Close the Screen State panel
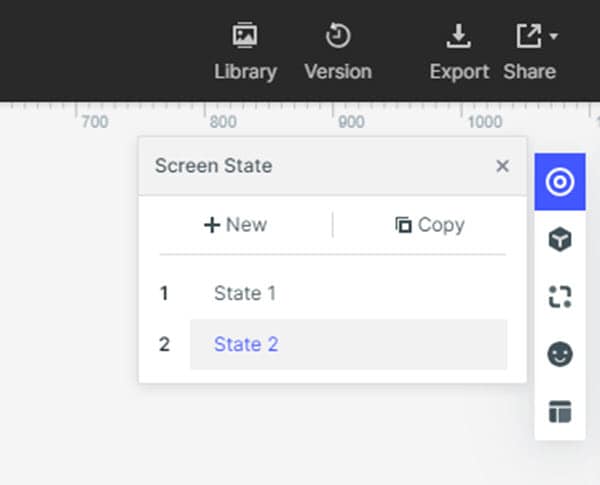 [502, 166]
